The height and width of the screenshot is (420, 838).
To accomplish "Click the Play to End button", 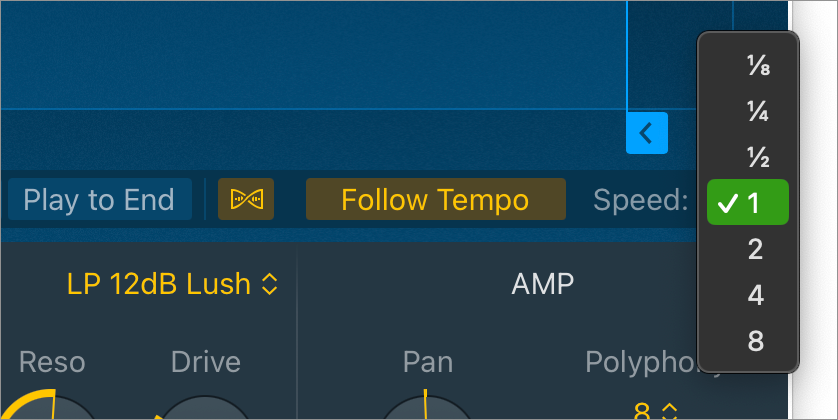I will point(99,199).
